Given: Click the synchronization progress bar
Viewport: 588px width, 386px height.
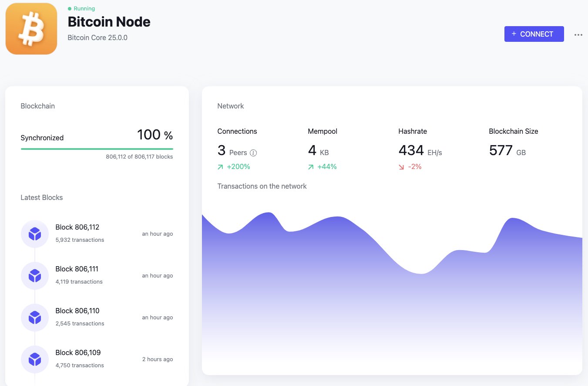Looking at the screenshot, I should coord(97,149).
